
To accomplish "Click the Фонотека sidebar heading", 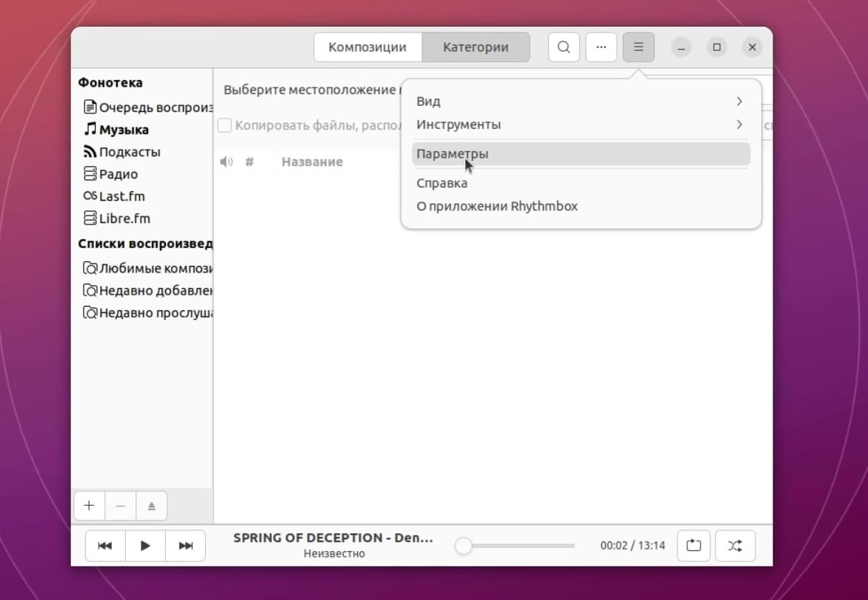I will click(x=110, y=82).
